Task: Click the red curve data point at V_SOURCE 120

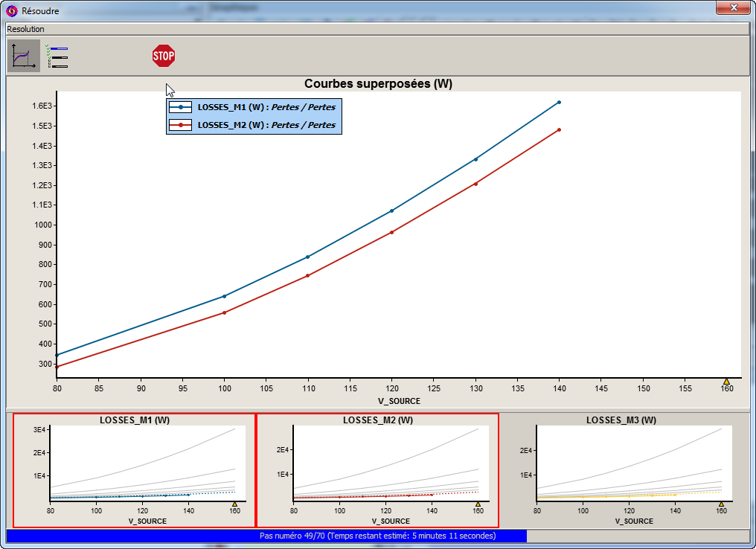Action: click(x=391, y=232)
